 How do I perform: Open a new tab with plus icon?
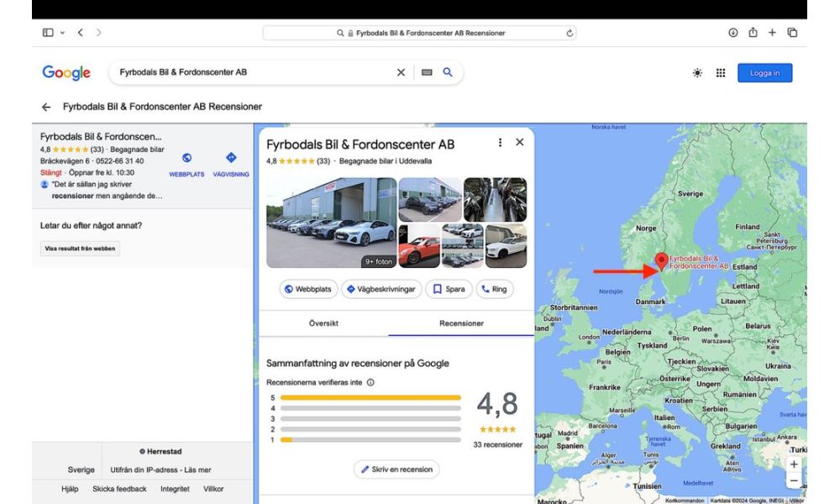coord(772,33)
